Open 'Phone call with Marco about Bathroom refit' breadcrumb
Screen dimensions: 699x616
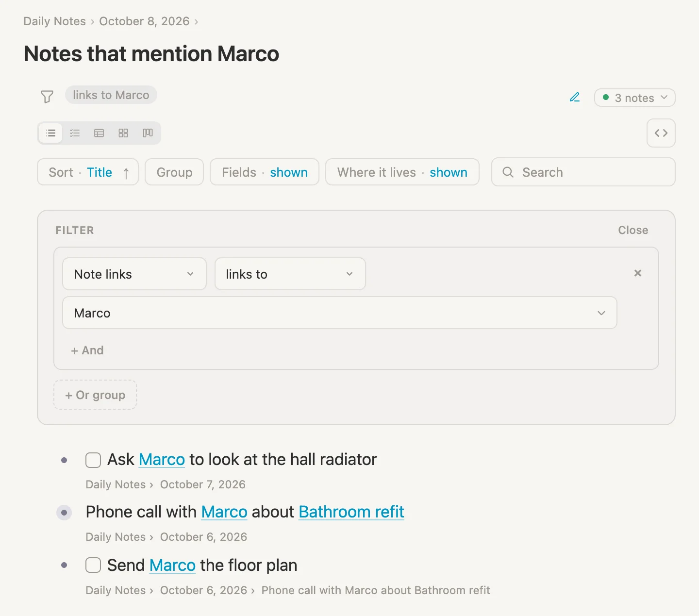click(376, 590)
